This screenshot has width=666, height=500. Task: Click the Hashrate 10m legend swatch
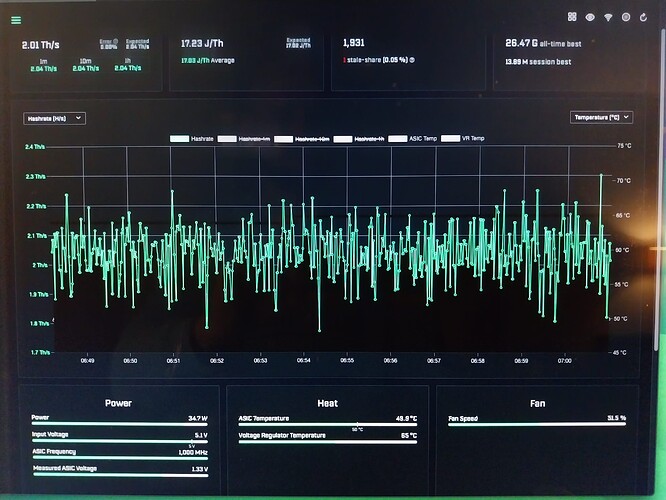(x=283, y=139)
